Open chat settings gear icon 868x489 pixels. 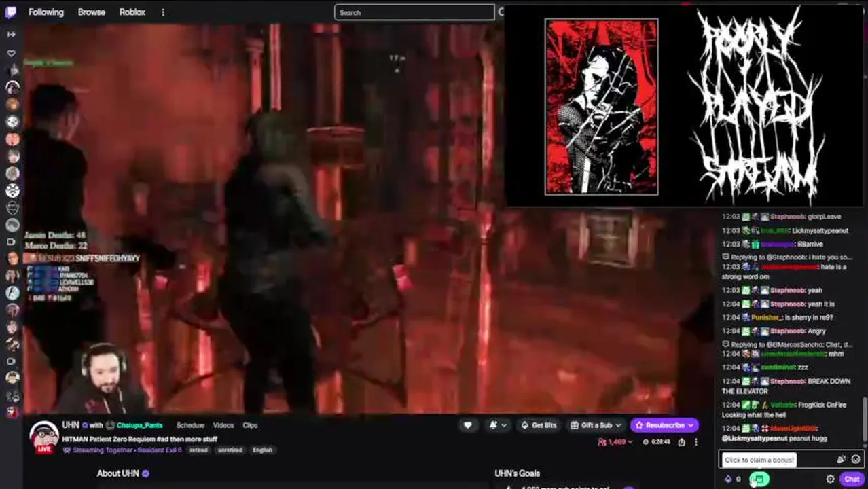830,479
